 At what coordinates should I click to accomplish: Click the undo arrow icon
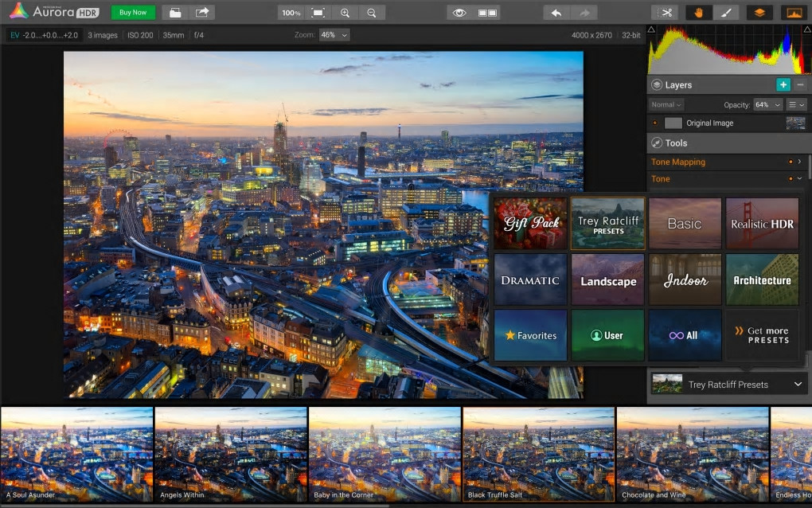556,13
